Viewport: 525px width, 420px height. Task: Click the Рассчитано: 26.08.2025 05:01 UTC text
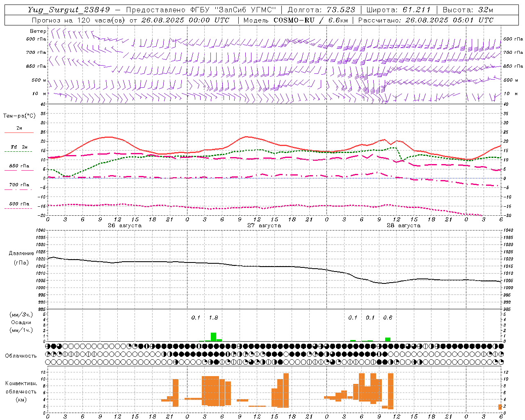(x=426, y=20)
